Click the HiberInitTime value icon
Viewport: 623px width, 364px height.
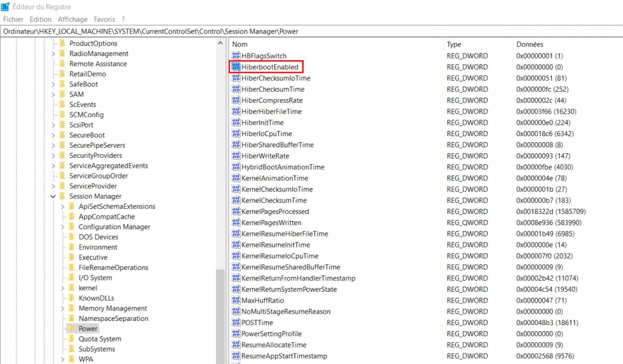[x=236, y=122]
